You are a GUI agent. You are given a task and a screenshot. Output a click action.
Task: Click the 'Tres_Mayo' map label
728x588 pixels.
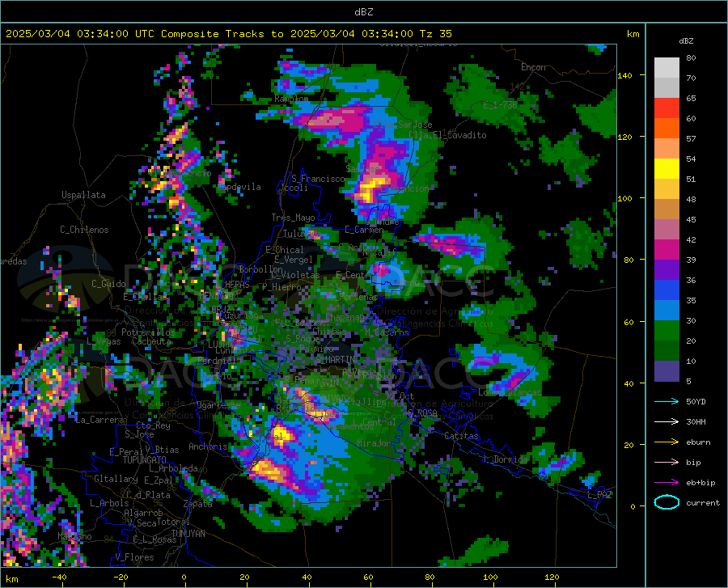[x=293, y=218]
